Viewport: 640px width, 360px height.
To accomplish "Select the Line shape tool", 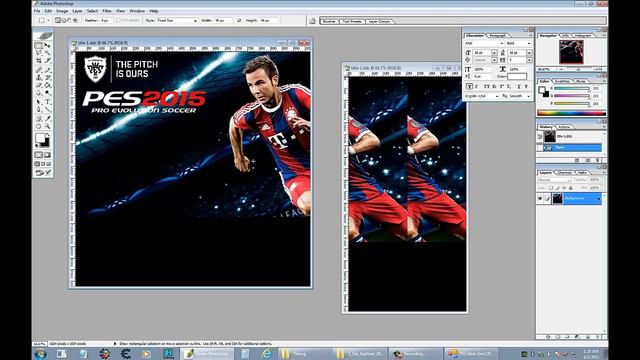I will click(x=48, y=109).
